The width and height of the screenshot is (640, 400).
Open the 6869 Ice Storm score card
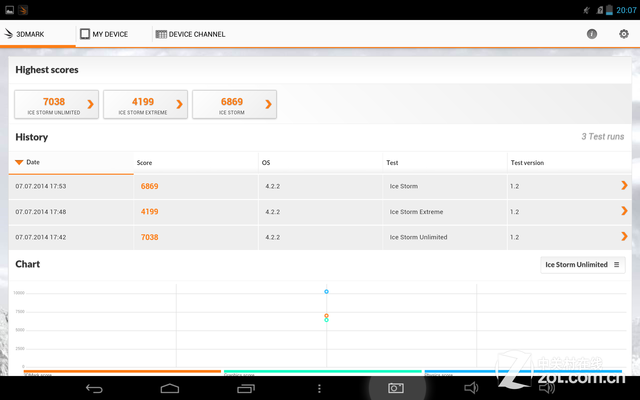pos(234,104)
